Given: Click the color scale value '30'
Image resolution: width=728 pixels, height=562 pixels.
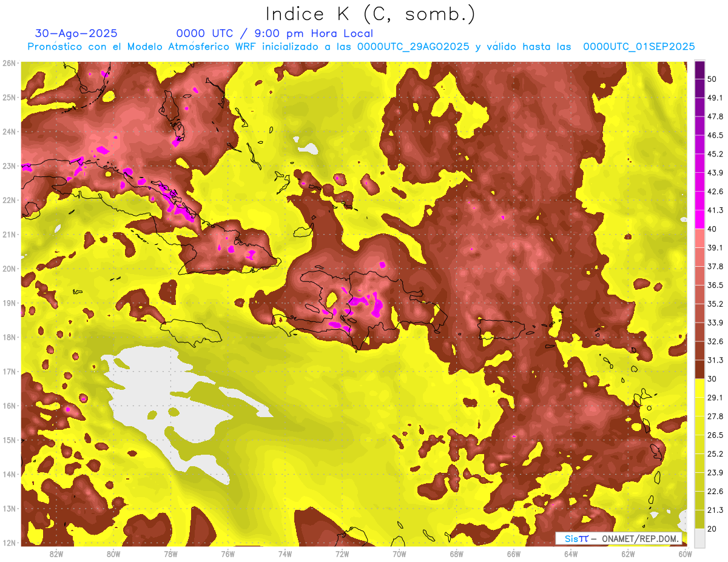Looking at the screenshot, I should click(712, 379).
